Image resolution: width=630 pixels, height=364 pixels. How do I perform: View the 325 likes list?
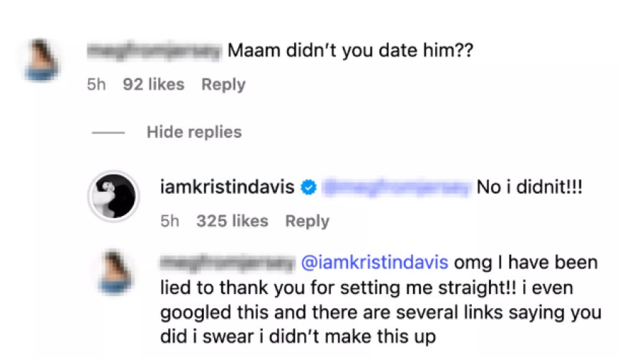point(232,221)
